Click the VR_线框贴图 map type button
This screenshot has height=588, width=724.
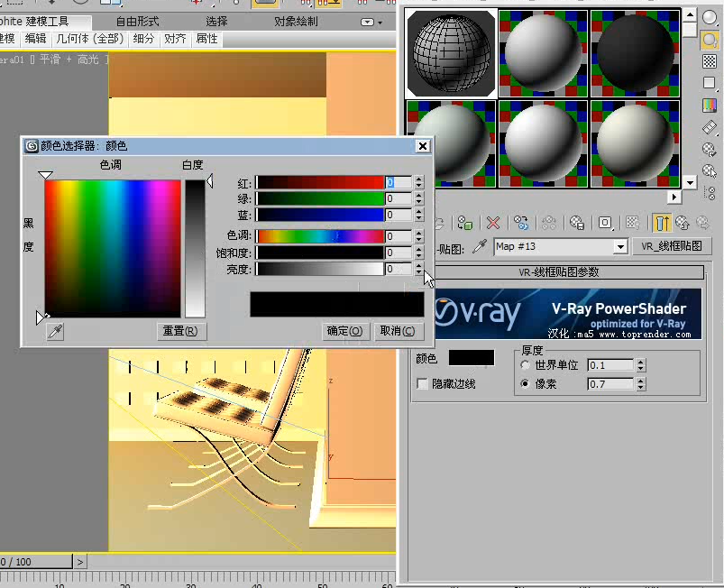pos(672,247)
